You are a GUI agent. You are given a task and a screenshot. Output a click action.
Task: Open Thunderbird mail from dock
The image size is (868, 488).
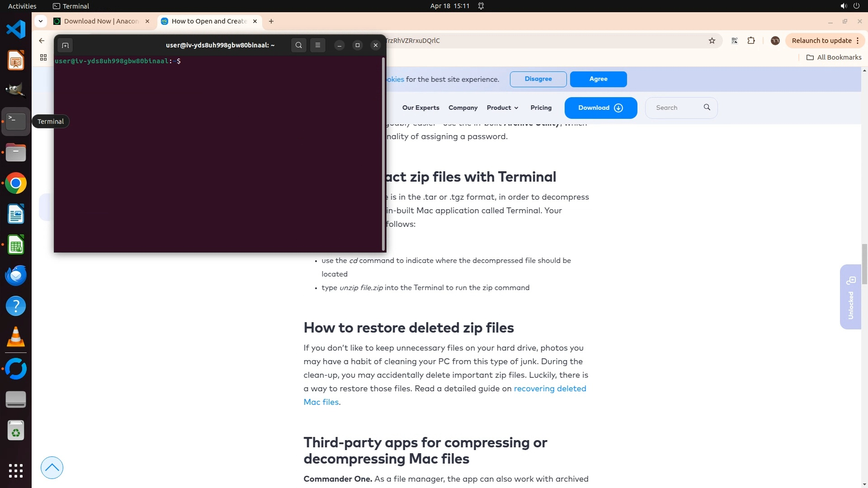point(16,276)
